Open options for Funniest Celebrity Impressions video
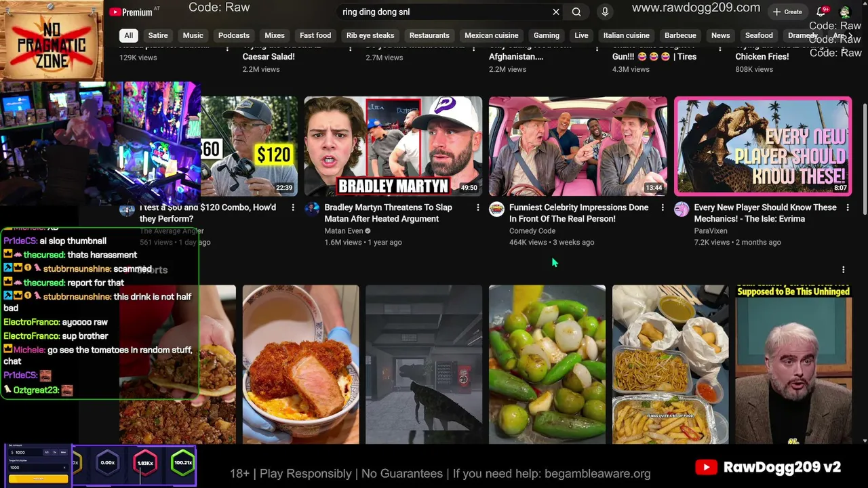Viewport: 868px width, 488px height. [663, 207]
